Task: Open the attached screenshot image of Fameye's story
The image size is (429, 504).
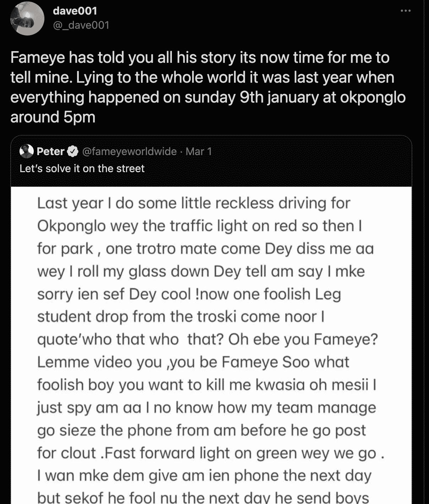Action: click(x=211, y=345)
